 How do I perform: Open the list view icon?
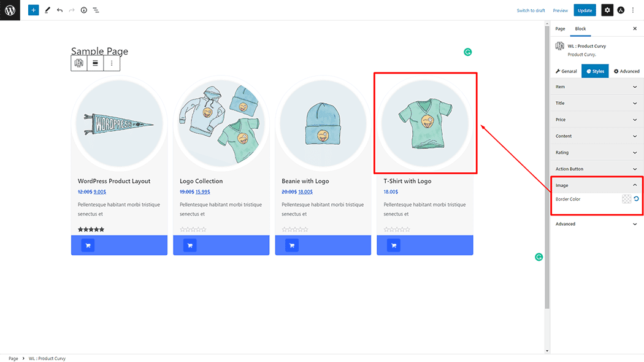click(x=96, y=10)
